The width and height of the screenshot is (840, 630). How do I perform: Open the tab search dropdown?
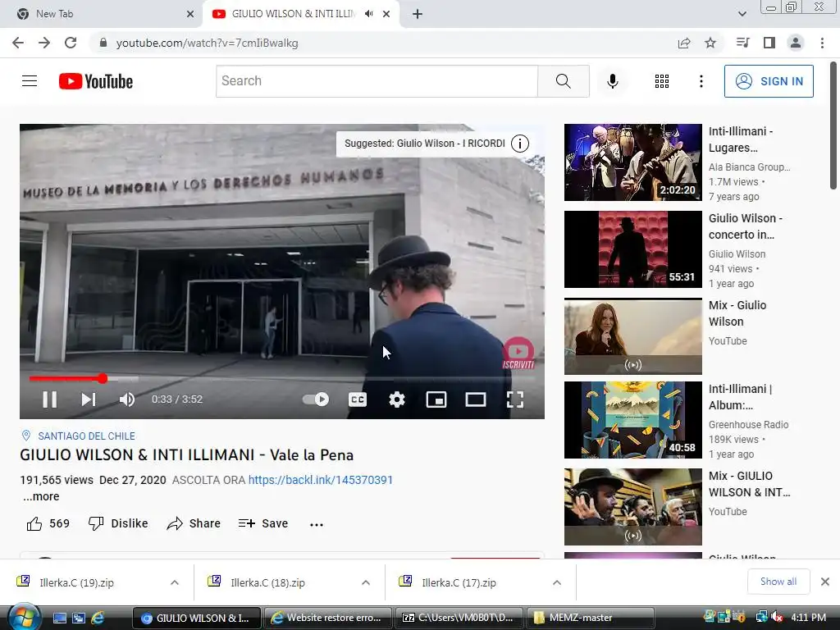pos(742,14)
